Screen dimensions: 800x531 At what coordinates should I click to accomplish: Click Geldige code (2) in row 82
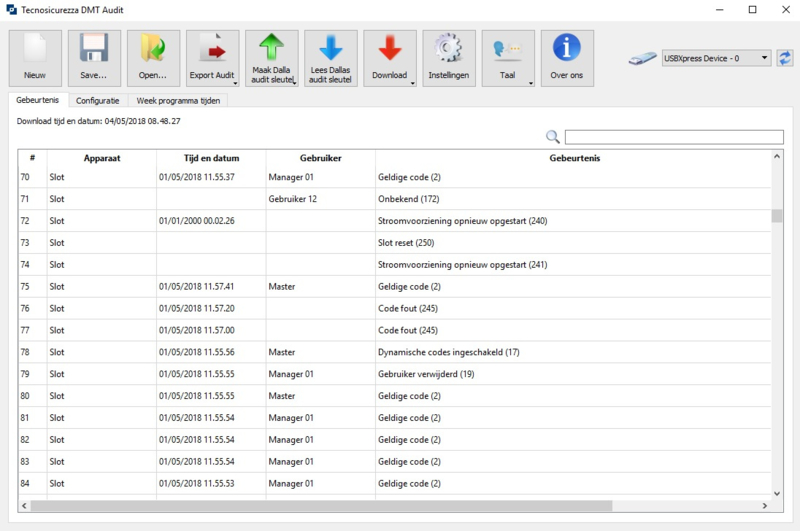[409, 440]
